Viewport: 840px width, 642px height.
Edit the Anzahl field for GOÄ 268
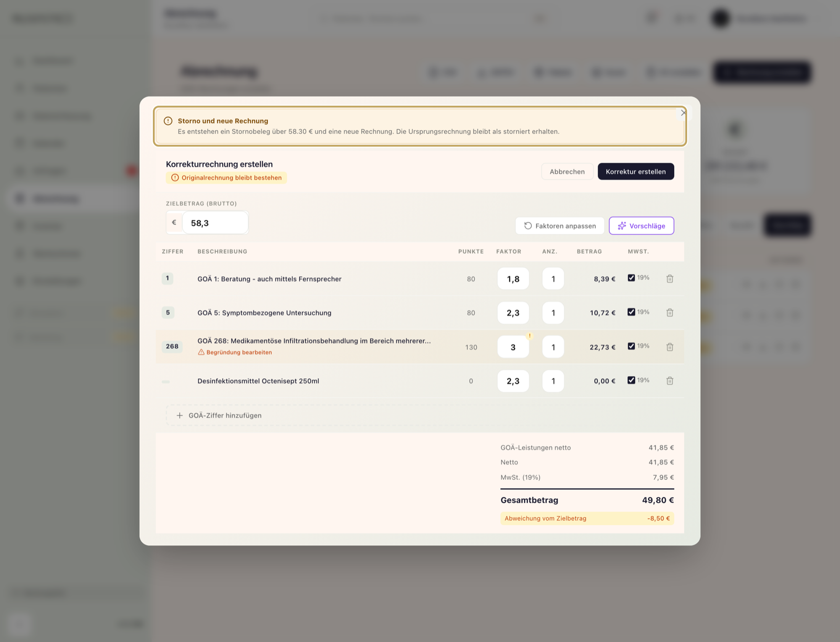(x=553, y=347)
